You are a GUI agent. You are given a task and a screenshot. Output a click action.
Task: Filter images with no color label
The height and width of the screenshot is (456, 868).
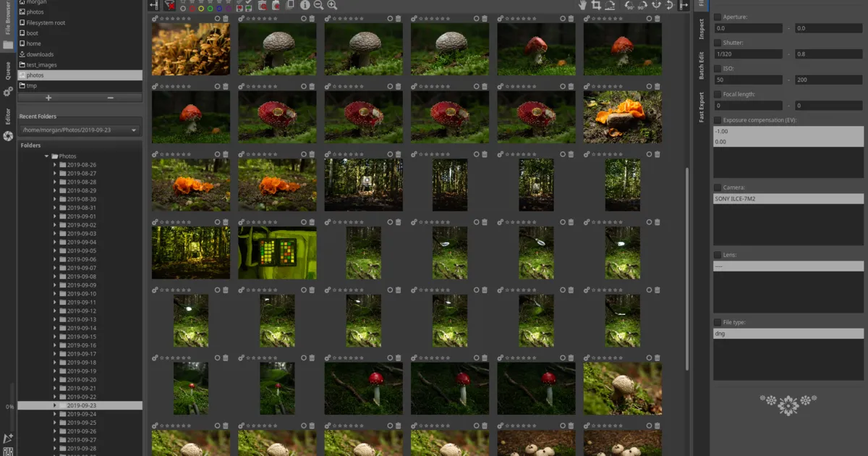point(183,9)
